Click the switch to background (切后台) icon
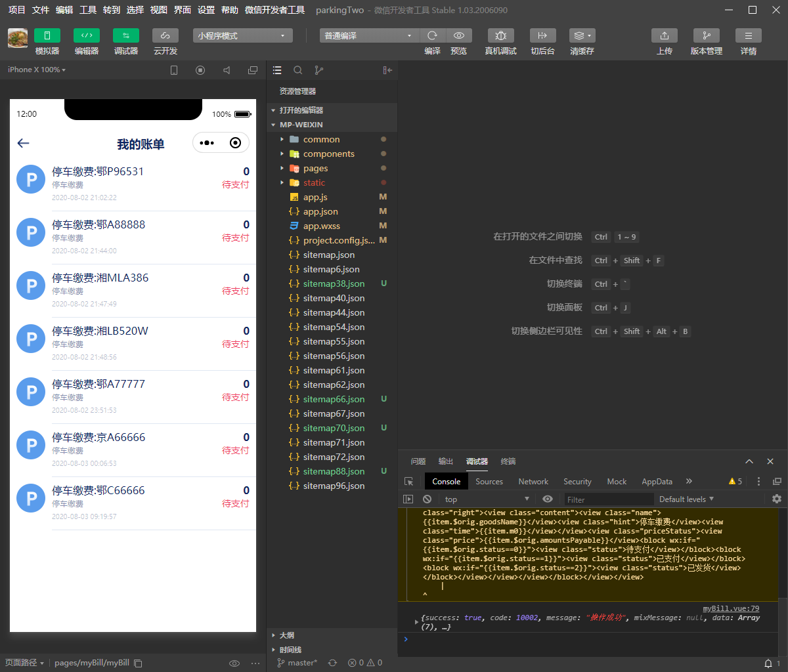Viewport: 788px width, 672px height. coord(542,35)
